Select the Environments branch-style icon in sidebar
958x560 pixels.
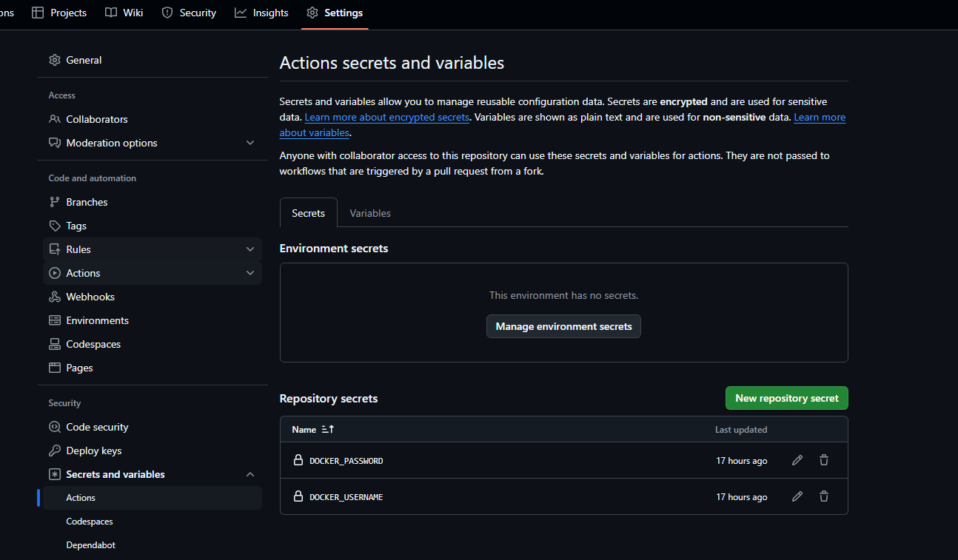[x=54, y=320]
